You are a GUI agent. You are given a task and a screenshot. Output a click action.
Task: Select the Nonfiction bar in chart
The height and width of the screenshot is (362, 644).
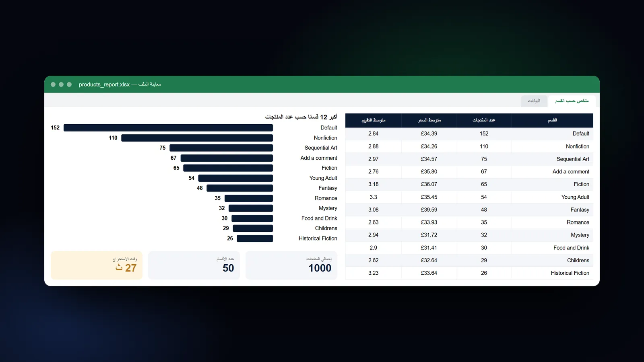pos(197,138)
